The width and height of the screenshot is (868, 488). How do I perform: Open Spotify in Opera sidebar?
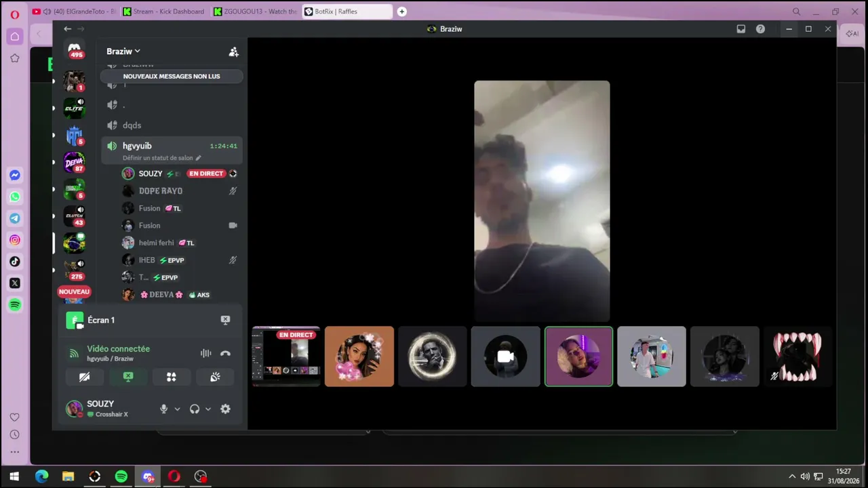click(x=14, y=305)
